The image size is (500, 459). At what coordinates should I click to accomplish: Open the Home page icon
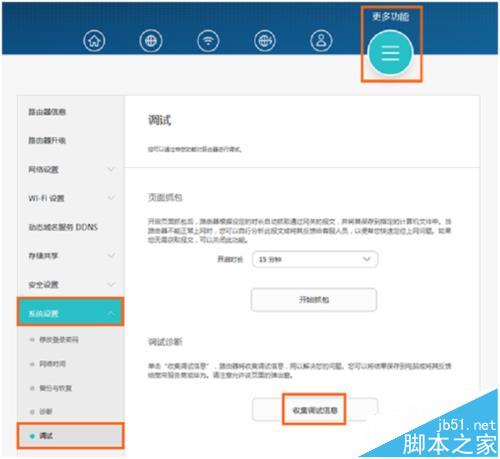click(x=94, y=40)
